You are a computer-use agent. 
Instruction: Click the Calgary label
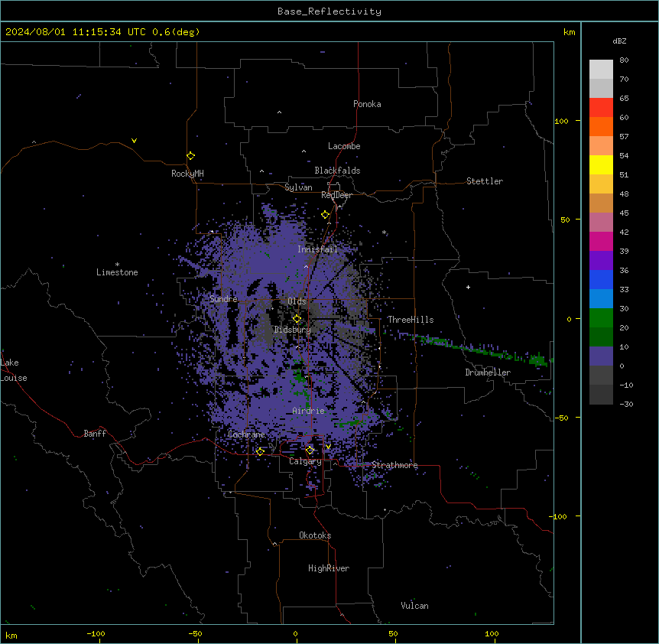click(305, 461)
